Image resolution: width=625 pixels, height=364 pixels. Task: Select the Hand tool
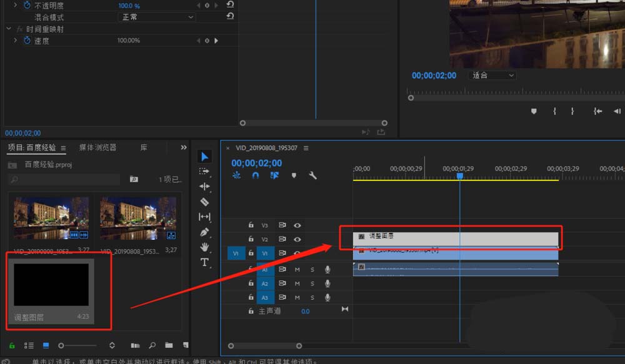point(204,247)
